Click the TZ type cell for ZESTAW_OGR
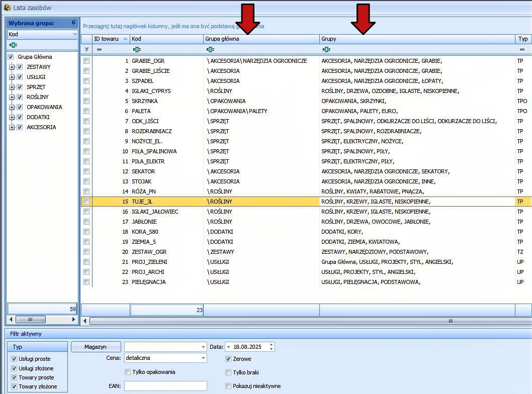532x394 pixels. (523, 252)
